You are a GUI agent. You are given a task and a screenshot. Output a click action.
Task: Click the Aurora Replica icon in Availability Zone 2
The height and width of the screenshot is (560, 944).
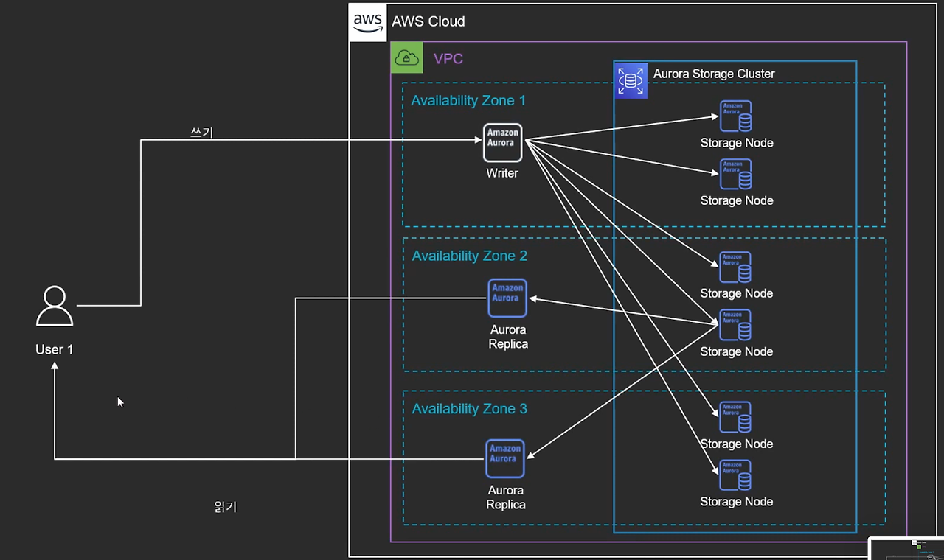pyautogui.click(x=507, y=298)
